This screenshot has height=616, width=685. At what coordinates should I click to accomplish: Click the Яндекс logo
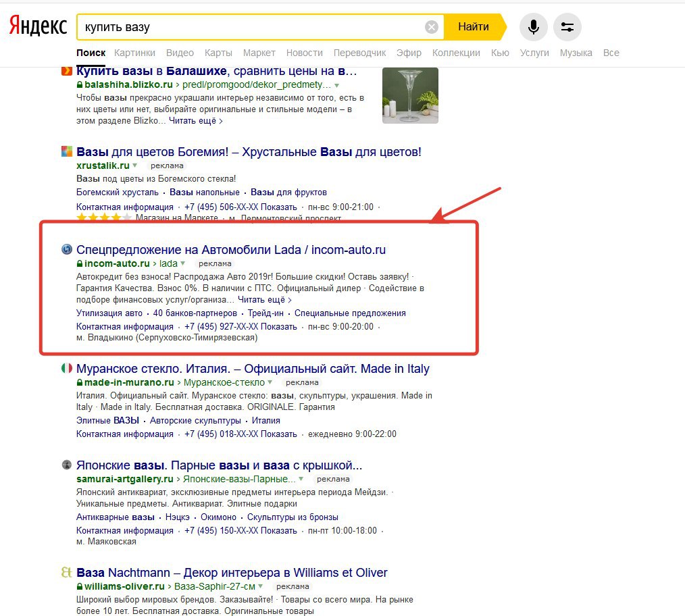click(x=38, y=26)
